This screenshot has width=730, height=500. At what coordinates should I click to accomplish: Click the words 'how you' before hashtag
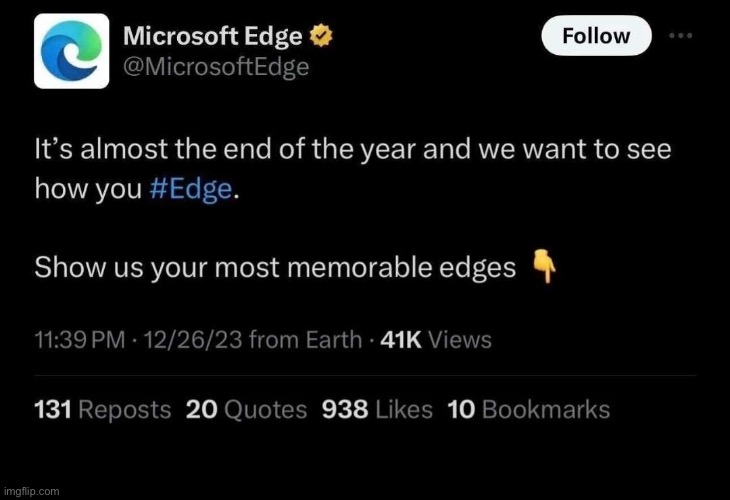tap(88, 189)
